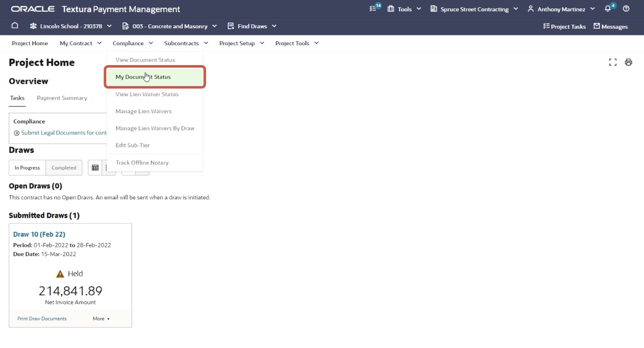This screenshot has height=348, width=644.
Task: Open Messages
Action: pyautogui.click(x=610, y=26)
